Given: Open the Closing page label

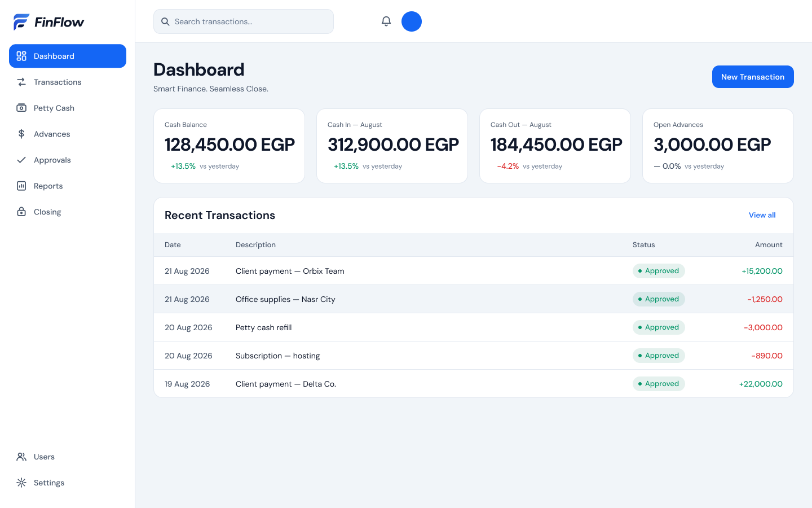Looking at the screenshot, I should [x=47, y=212].
